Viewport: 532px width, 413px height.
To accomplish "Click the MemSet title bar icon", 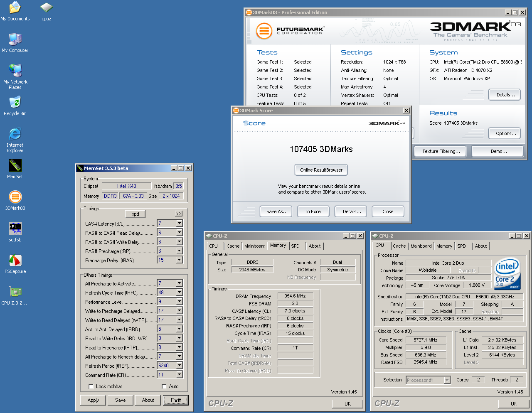I will 80,168.
